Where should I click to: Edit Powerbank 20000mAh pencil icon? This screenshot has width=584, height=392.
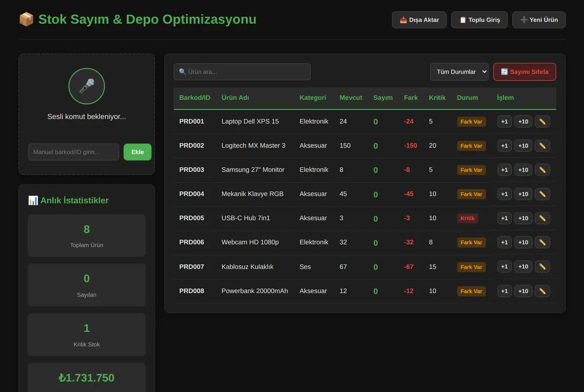[542, 291]
